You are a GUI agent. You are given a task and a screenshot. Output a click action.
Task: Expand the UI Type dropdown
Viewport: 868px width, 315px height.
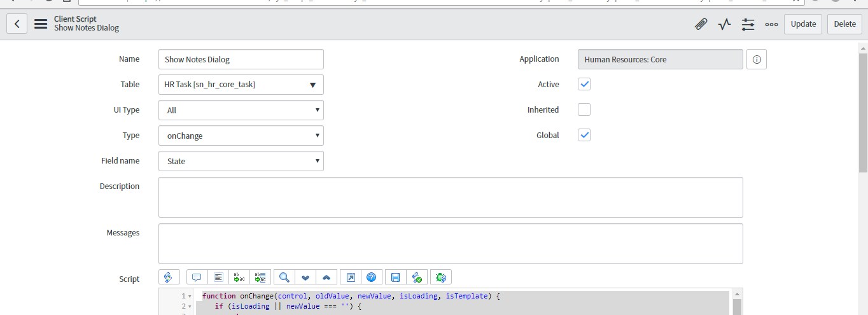241,110
